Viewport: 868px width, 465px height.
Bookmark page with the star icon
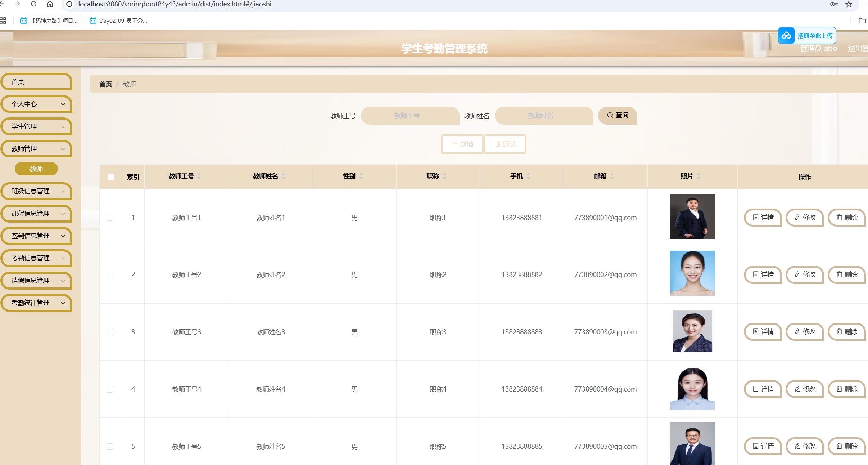[x=849, y=4]
